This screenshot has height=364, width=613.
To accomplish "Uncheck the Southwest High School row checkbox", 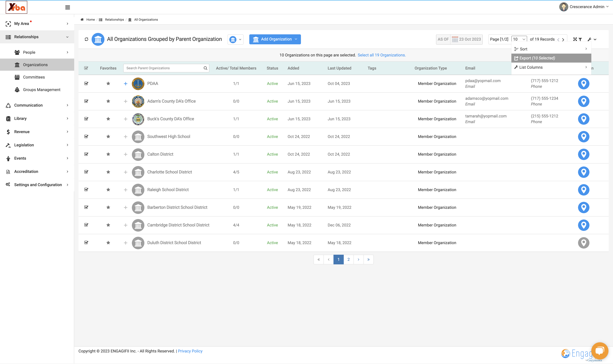I will point(86,136).
